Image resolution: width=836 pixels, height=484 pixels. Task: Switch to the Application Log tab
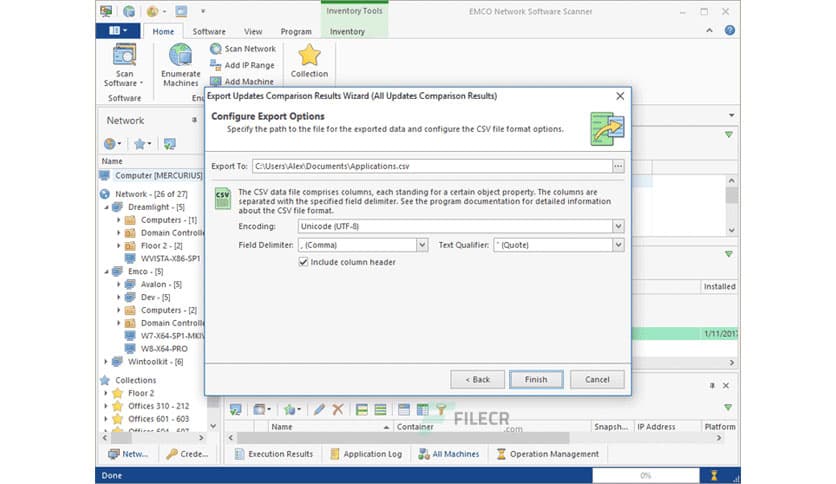pos(366,454)
